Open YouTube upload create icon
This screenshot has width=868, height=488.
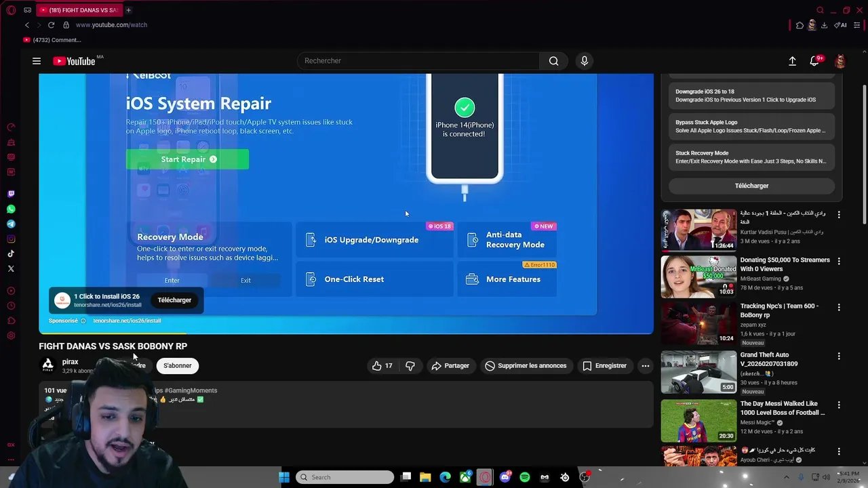[x=792, y=61]
